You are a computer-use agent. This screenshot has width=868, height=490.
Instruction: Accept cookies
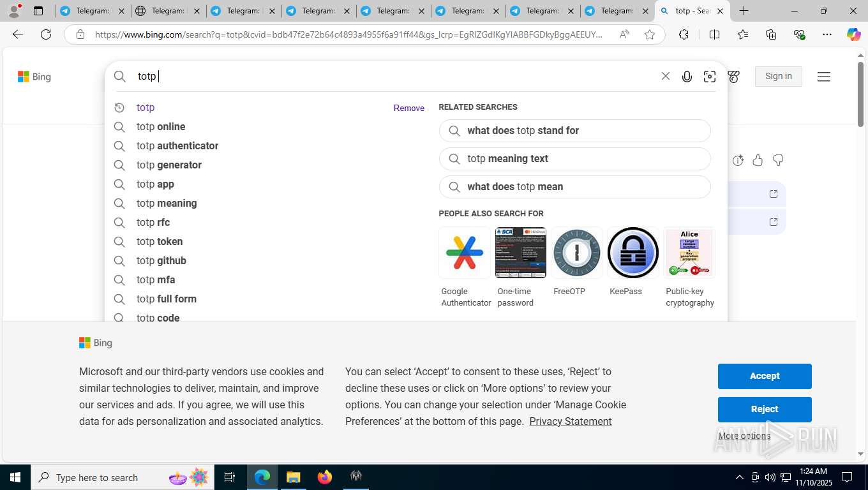pos(765,376)
